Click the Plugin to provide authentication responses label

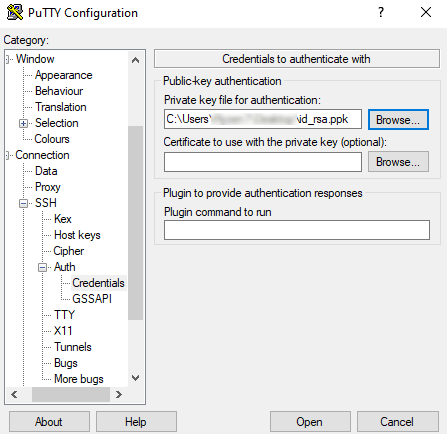point(263,193)
